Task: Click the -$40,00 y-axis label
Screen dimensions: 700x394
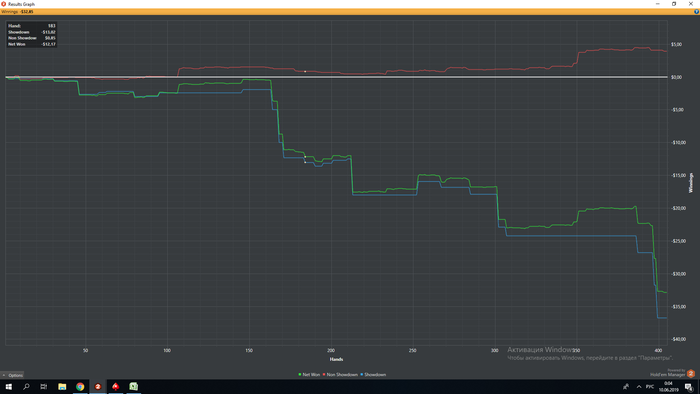Action: point(679,339)
